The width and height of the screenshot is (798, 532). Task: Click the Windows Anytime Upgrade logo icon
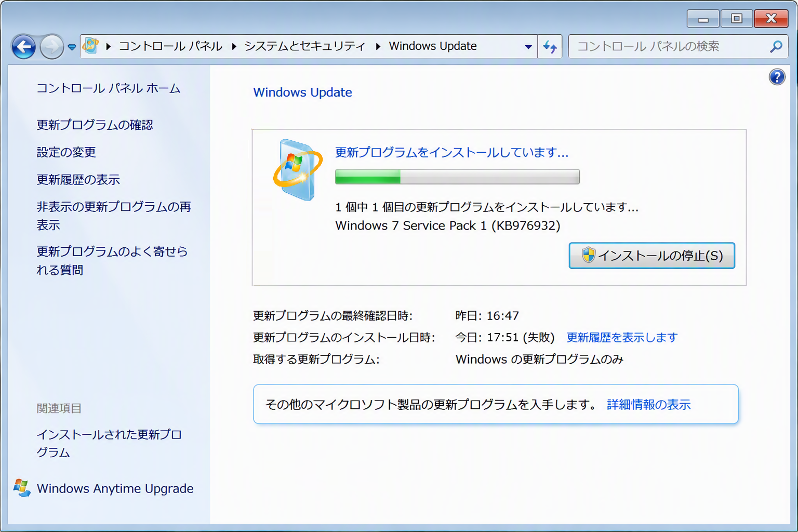click(22, 488)
